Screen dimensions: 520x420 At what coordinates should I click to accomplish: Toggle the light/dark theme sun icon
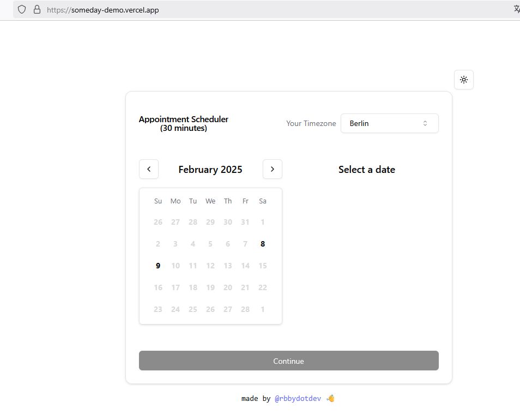(x=464, y=80)
